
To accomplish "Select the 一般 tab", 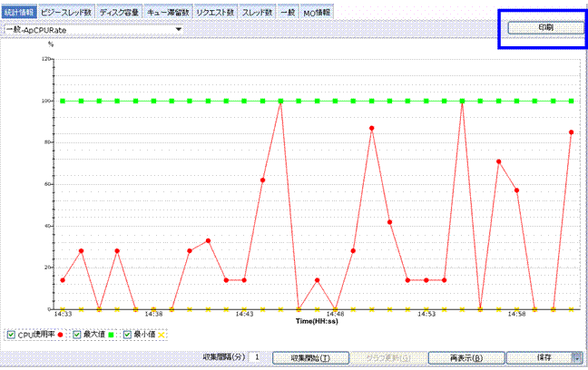I will pyautogui.click(x=289, y=13).
